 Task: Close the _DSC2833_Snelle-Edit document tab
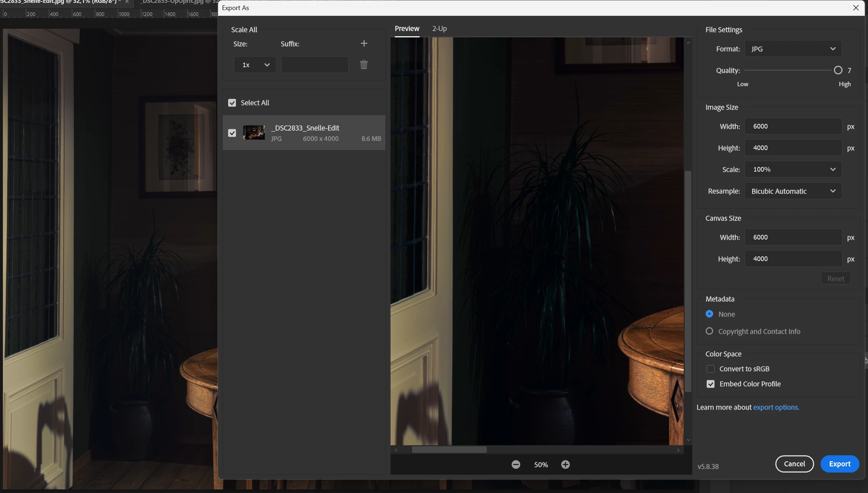(x=127, y=2)
